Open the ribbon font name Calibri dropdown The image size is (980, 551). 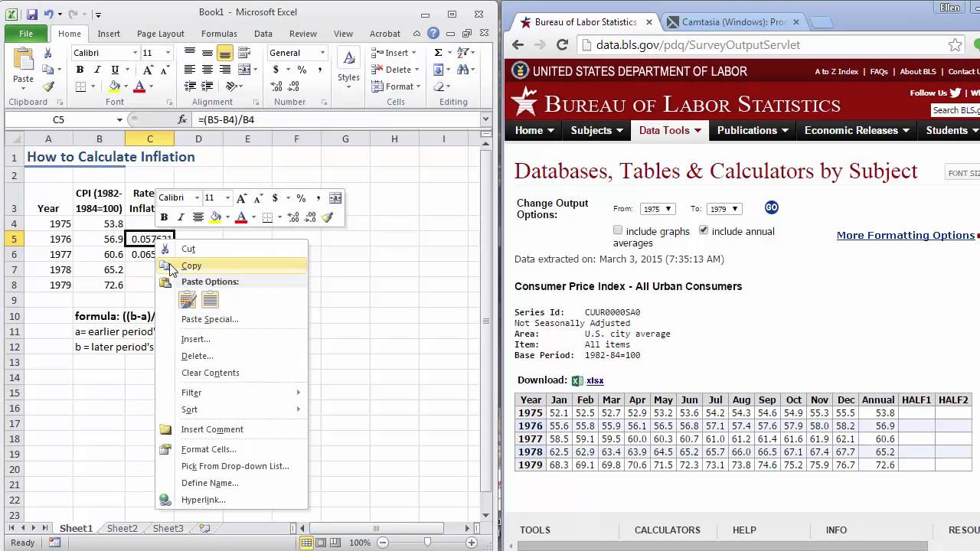tap(135, 53)
